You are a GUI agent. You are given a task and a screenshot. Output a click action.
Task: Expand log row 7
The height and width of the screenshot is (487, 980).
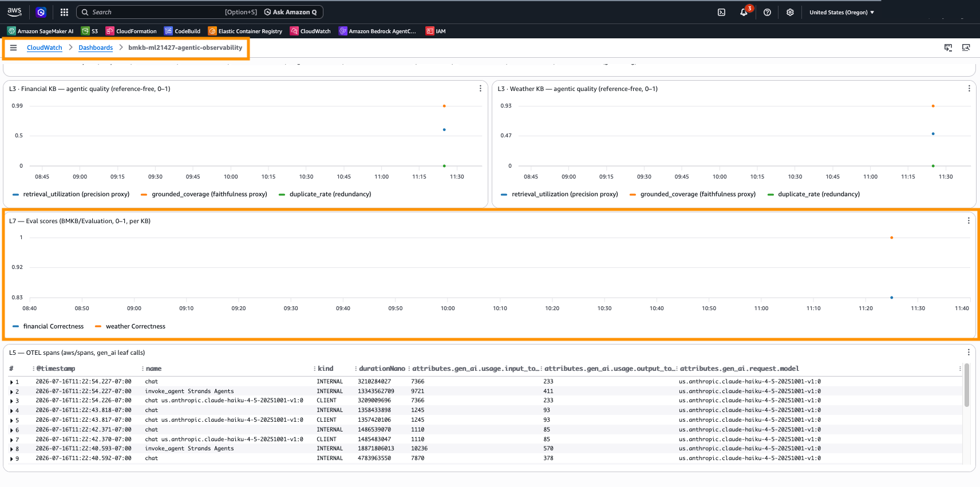tap(11, 440)
